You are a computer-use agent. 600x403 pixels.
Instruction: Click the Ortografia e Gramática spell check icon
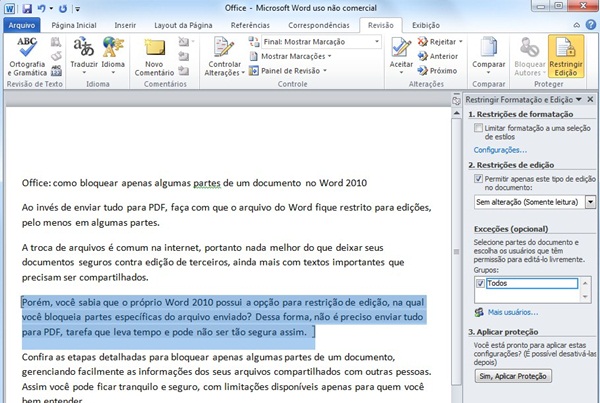pyautogui.click(x=27, y=47)
